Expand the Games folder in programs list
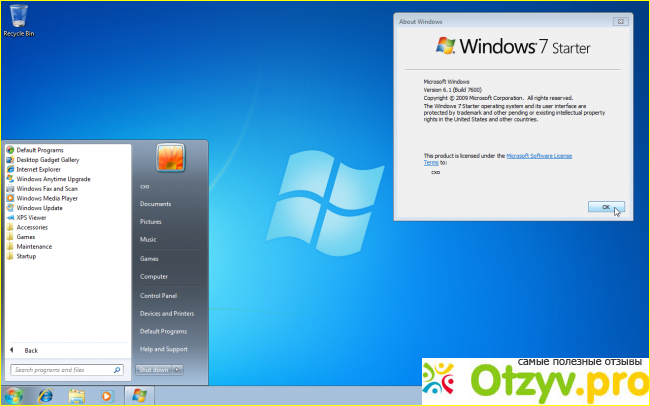Screen dimensions: 650x406 26,237
